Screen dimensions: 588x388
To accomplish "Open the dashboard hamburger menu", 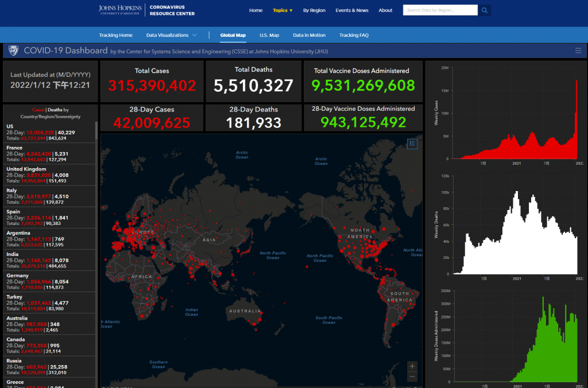I will [x=578, y=51].
